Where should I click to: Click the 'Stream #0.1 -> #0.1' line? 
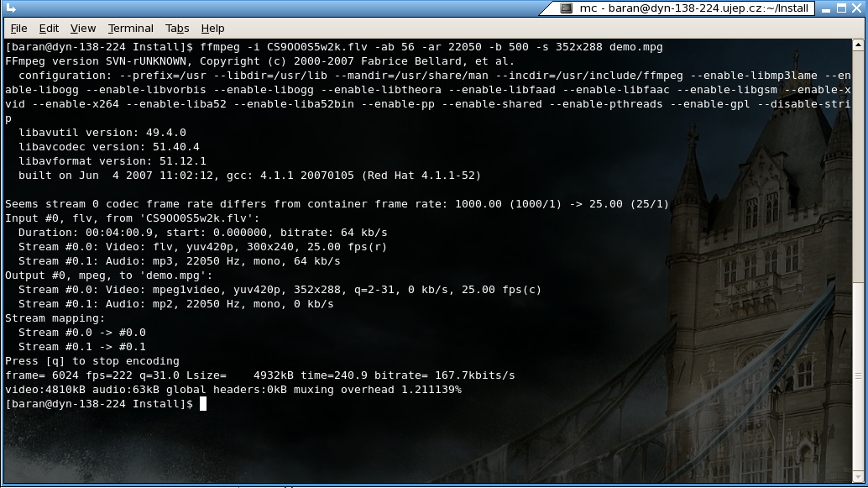(x=82, y=347)
